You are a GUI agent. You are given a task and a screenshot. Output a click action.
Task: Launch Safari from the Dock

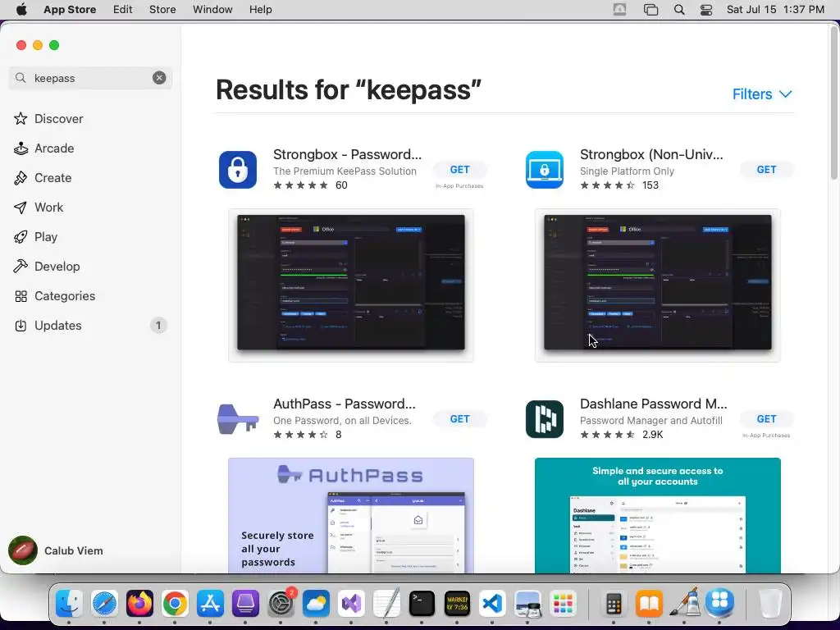pyautogui.click(x=104, y=604)
